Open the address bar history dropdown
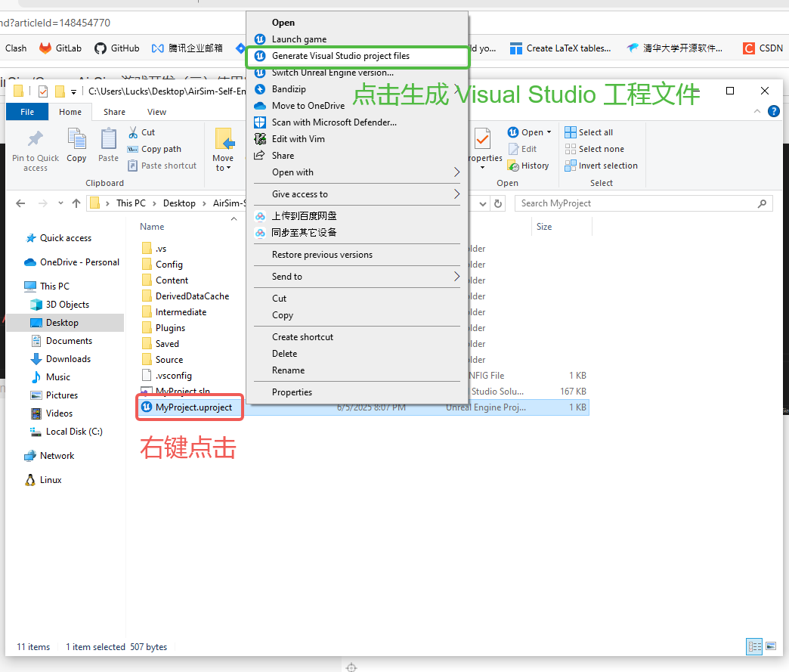 (483, 203)
